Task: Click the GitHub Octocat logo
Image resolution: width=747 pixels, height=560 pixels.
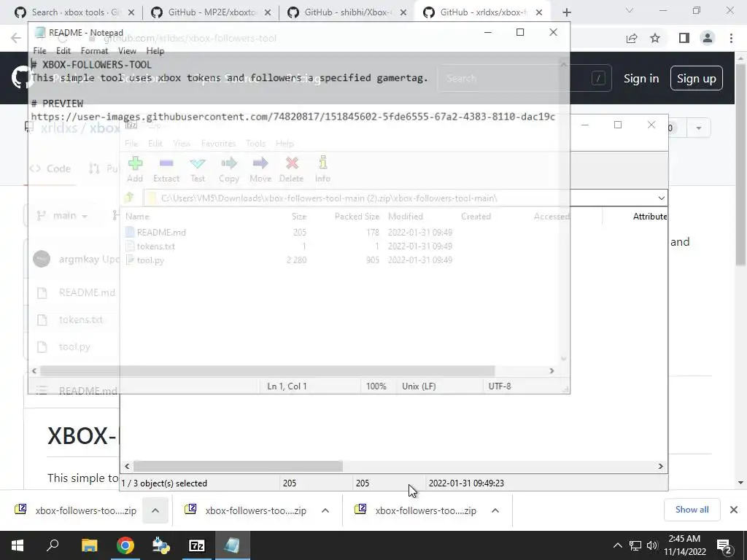Action: (x=20, y=78)
